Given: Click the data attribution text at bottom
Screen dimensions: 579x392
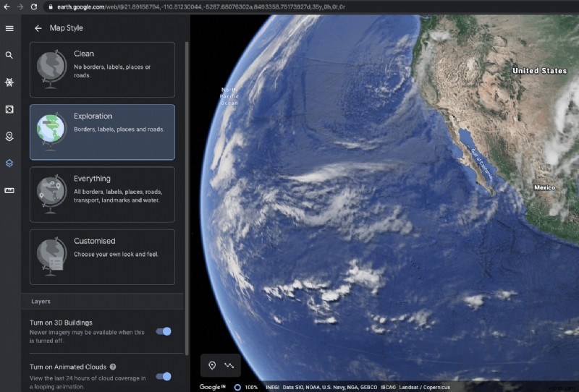Looking at the screenshot, I should click(x=358, y=387).
